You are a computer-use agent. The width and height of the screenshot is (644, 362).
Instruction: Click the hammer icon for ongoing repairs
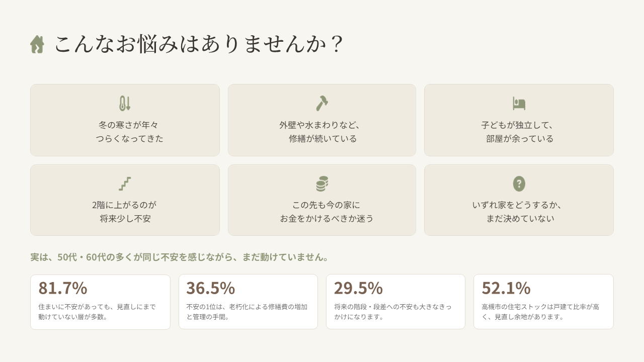[322, 103]
